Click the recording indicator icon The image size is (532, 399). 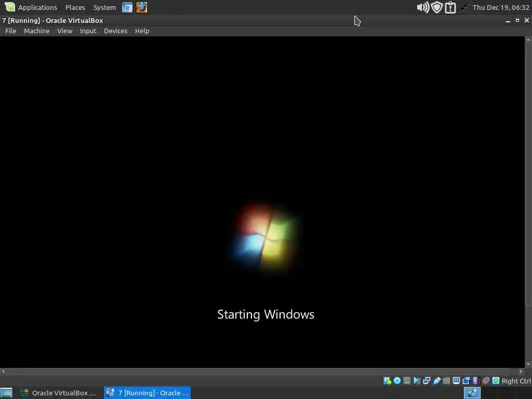[x=466, y=381]
